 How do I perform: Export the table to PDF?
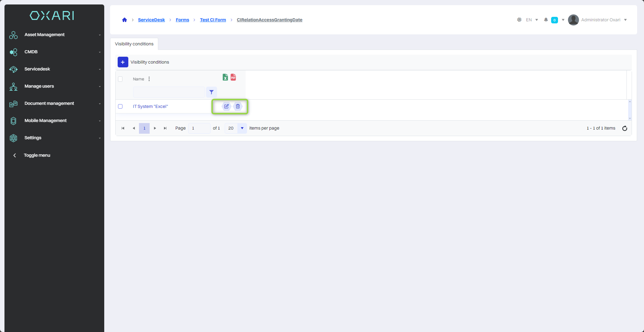point(233,77)
